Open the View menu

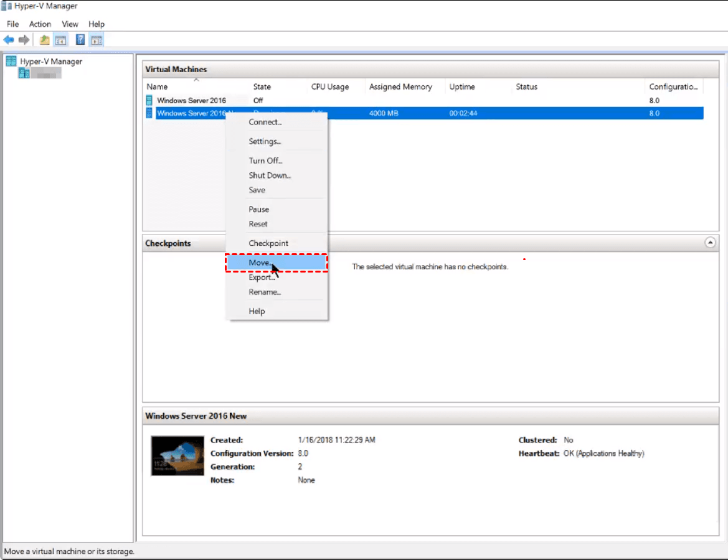coord(70,24)
